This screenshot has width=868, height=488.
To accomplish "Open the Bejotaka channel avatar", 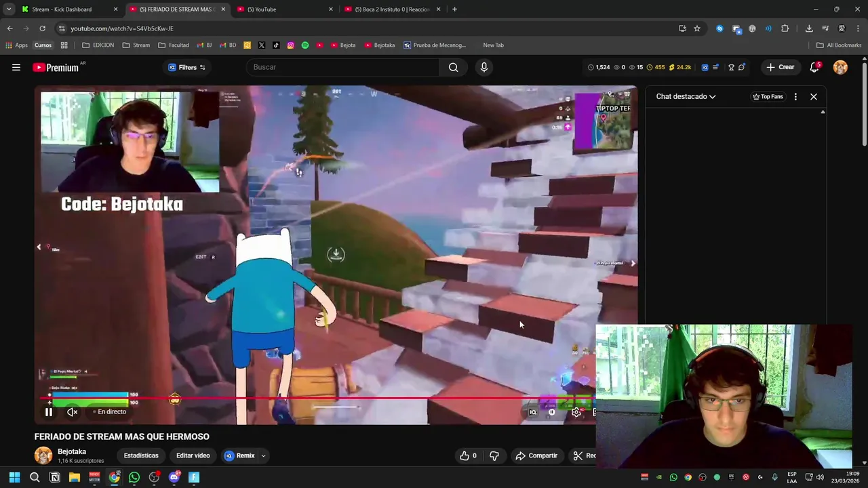I will coord(43,455).
